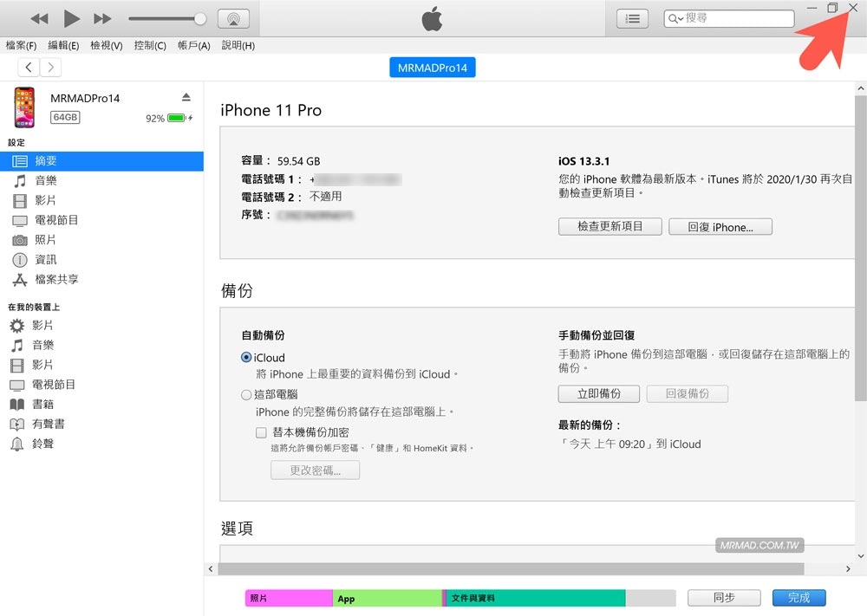867x616 pixels.
Task: Eject the MRMADPro14 device
Action: 186,97
